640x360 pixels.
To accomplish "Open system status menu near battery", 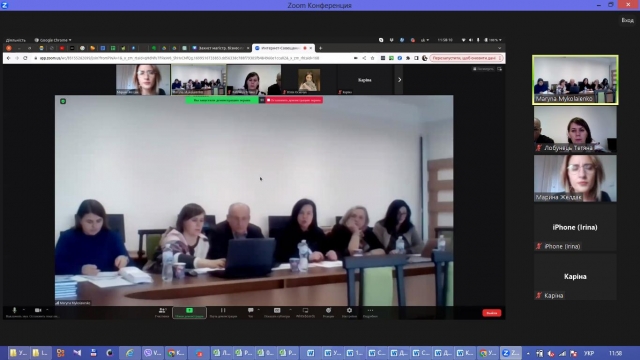I will point(482,40).
